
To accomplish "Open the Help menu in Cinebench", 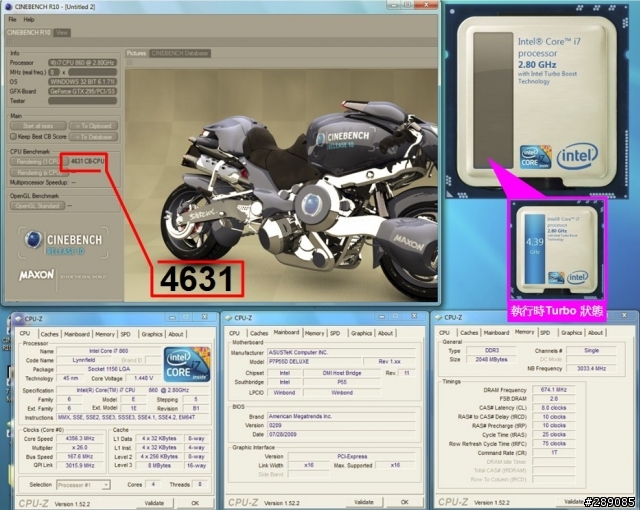I will tap(29, 19).
